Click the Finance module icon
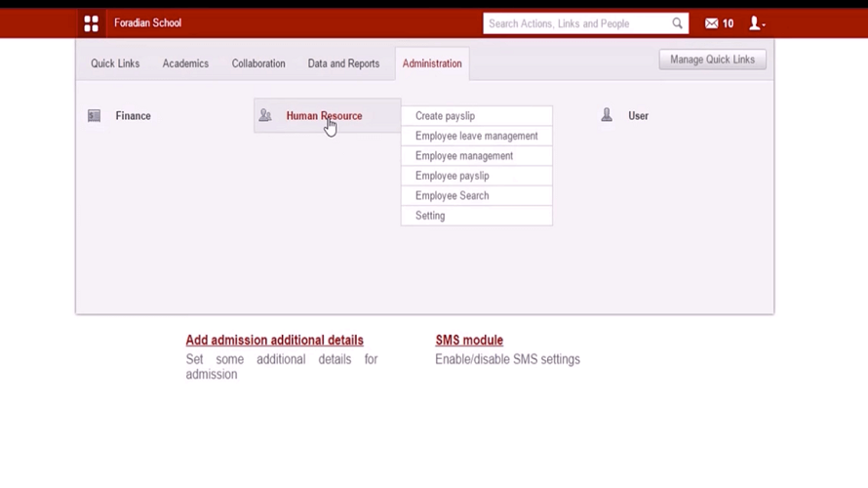Screen dimensions: 868x488 tap(95, 116)
